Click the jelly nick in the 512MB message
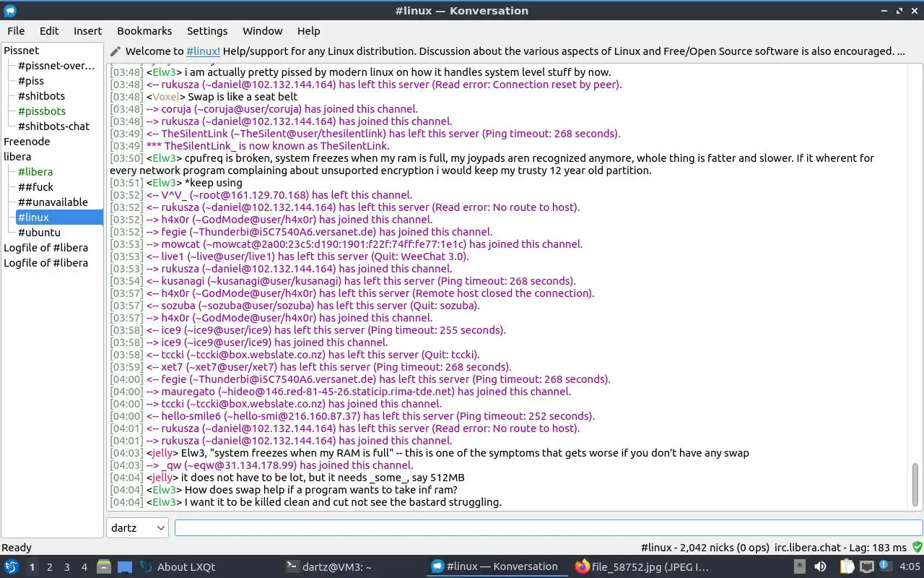Screen dimensions: 924x578 point(162,478)
